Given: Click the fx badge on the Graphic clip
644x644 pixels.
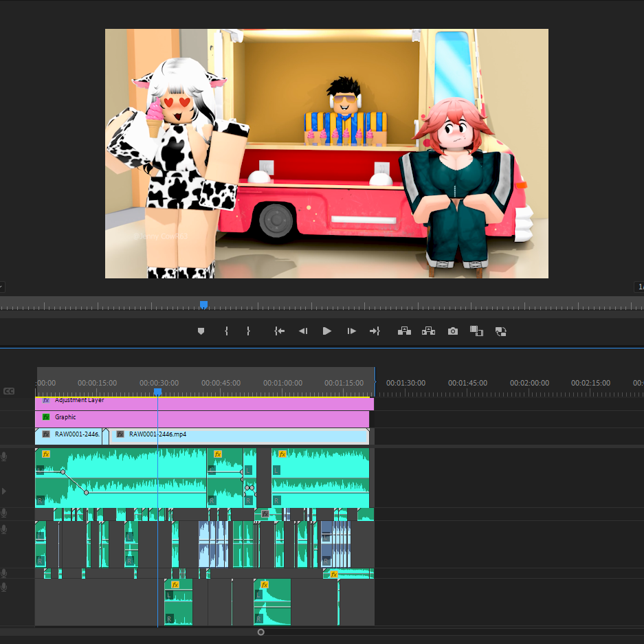Looking at the screenshot, I should pos(46,417).
